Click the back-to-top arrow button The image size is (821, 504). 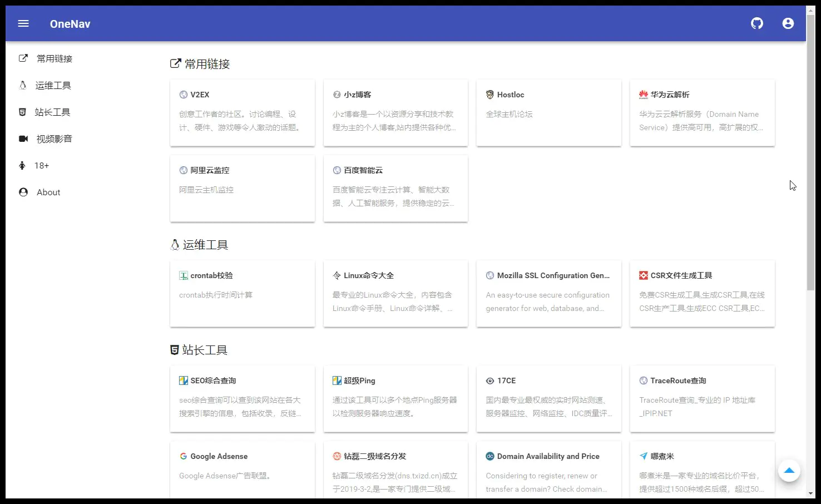click(789, 471)
